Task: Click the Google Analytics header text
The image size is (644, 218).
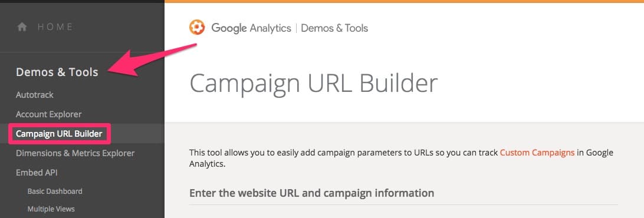Action: [251, 28]
